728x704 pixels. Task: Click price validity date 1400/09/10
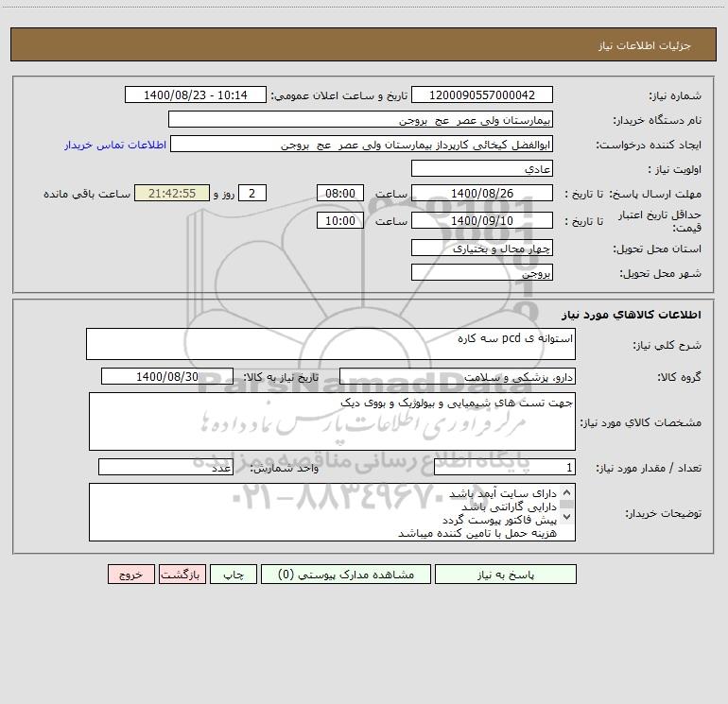click(482, 220)
